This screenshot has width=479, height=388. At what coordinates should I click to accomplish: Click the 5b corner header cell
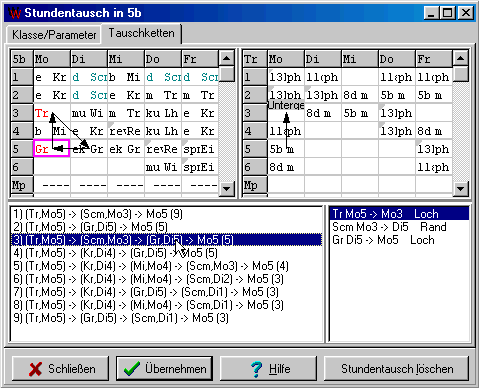tap(22, 59)
